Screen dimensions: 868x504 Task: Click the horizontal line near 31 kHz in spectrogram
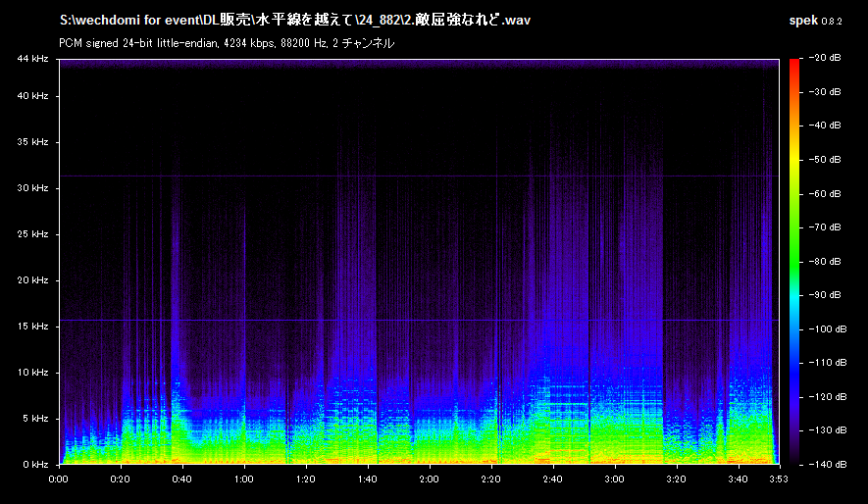click(419, 176)
